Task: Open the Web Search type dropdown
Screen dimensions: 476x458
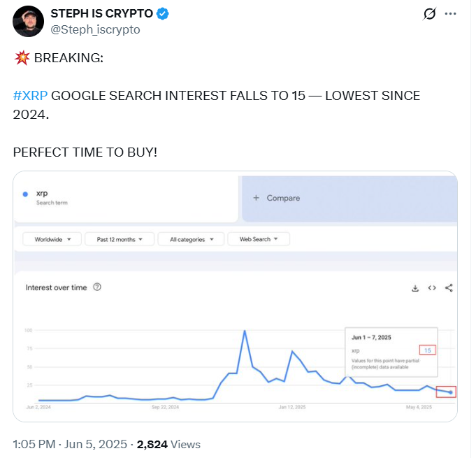Action: coord(259,239)
